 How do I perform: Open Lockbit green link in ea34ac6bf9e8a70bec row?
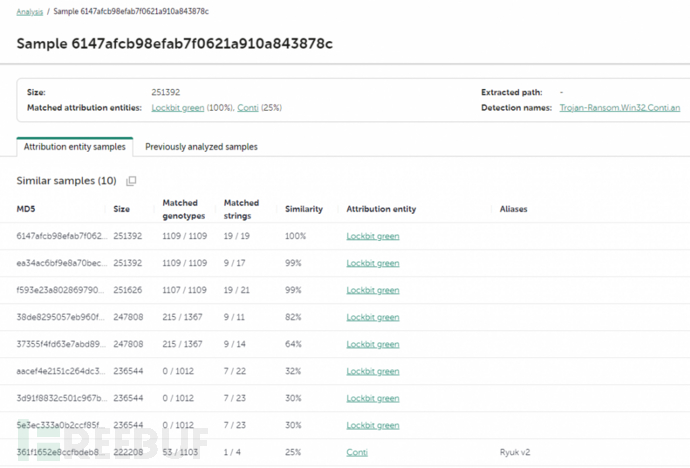click(x=373, y=263)
